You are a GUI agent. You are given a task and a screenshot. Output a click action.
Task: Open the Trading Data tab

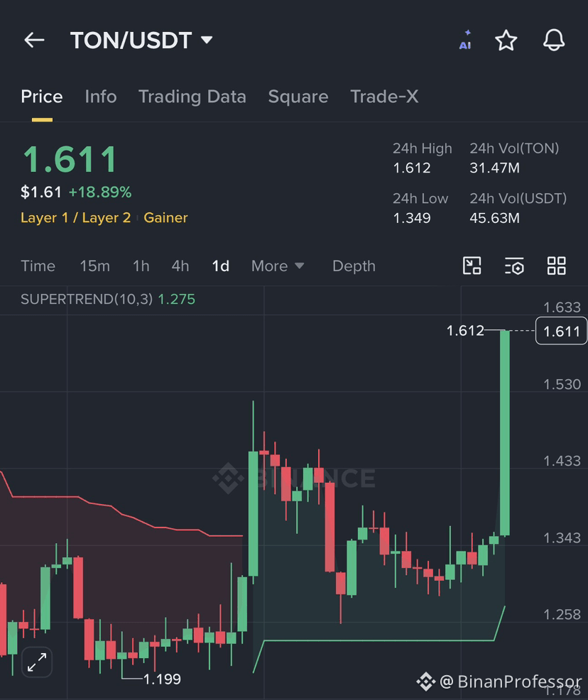click(x=192, y=97)
